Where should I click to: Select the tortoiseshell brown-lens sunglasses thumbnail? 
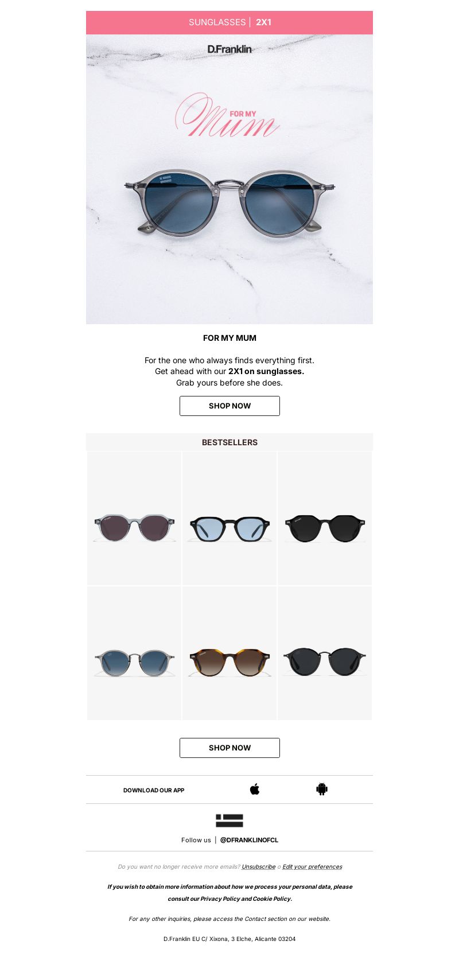[x=229, y=653]
